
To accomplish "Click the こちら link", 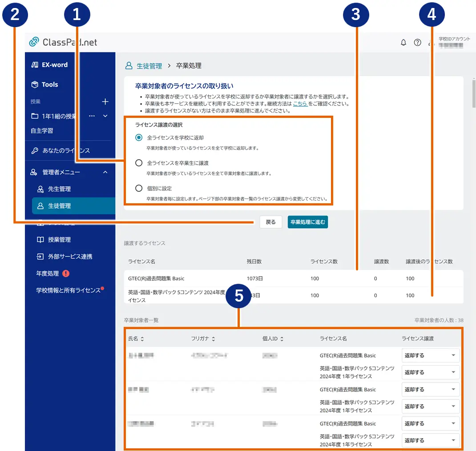I will click(300, 104).
